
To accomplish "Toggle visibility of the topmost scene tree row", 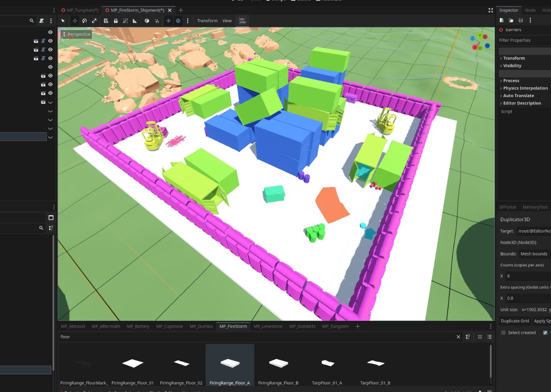I will click(x=50, y=32).
